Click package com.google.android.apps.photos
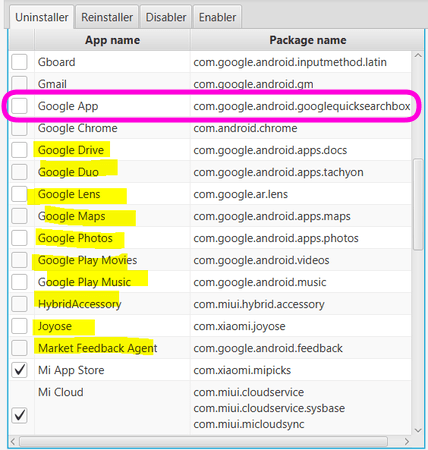The image size is (428, 450). [276, 238]
